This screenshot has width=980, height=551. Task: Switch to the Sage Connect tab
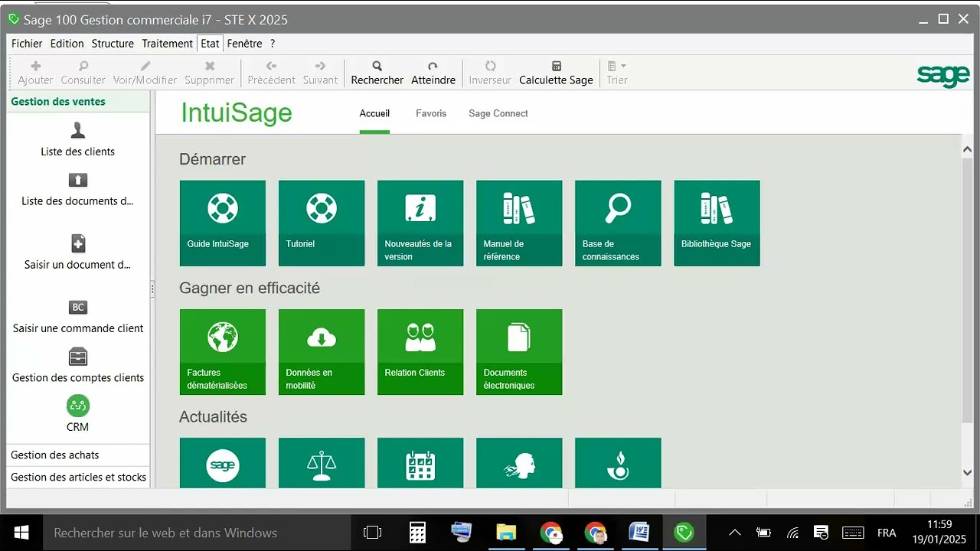[498, 113]
